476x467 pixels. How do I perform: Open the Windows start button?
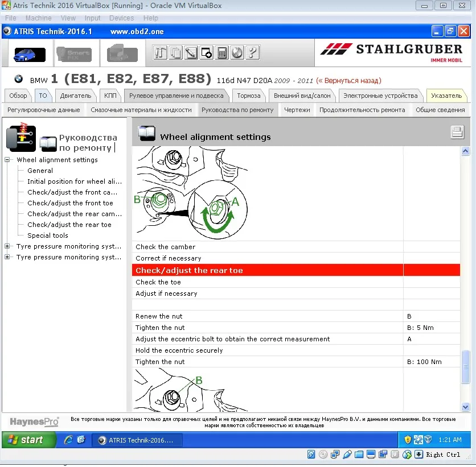[x=29, y=439]
